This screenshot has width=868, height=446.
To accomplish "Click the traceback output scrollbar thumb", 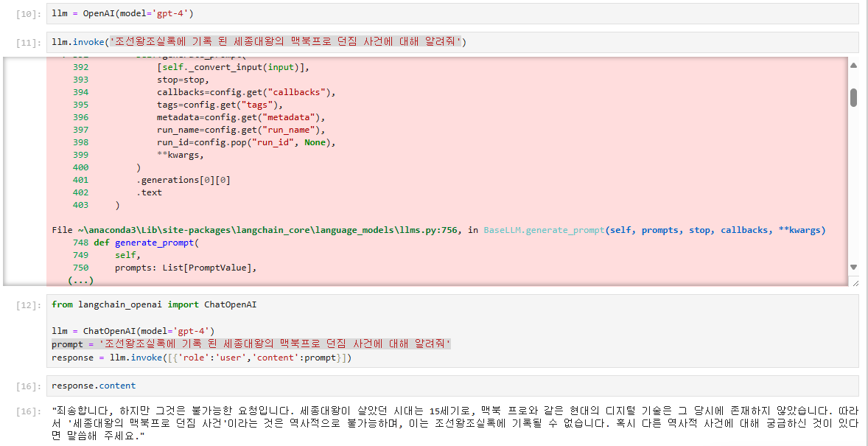I will (853, 97).
